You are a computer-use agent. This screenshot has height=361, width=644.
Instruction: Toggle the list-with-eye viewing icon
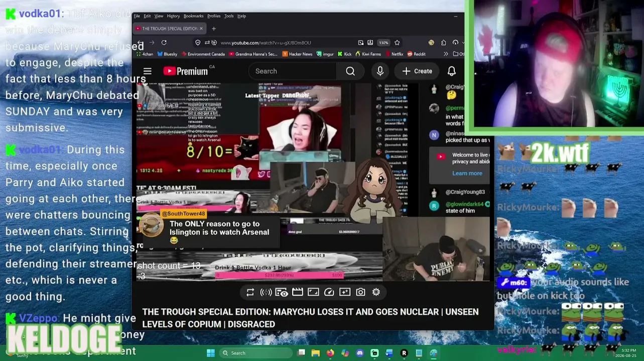point(282,292)
